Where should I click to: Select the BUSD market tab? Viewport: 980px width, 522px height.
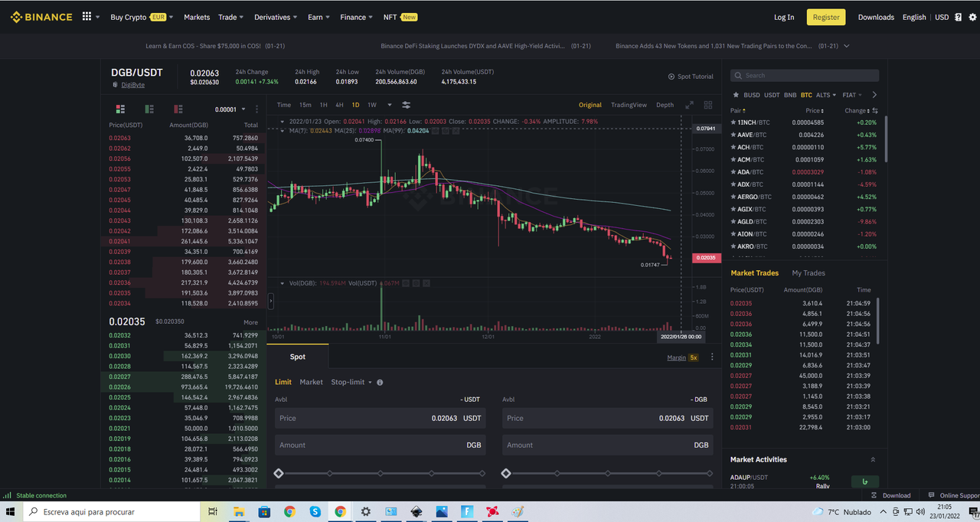(x=752, y=95)
